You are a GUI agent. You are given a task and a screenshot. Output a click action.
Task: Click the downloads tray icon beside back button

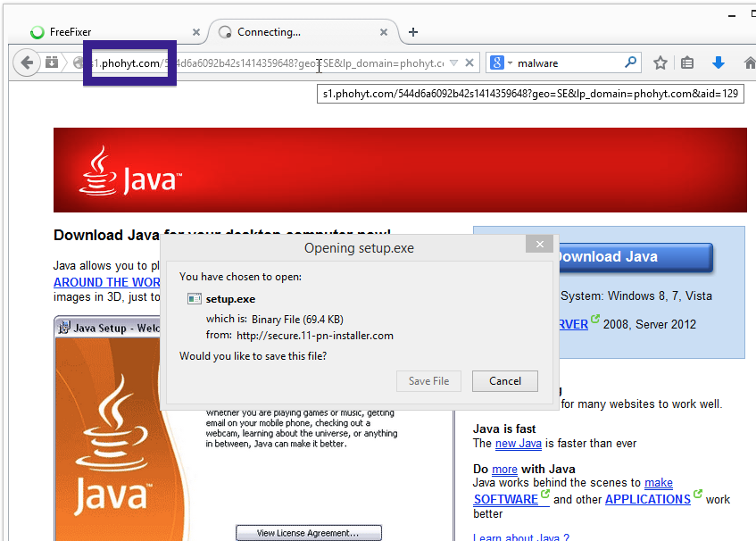click(52, 62)
